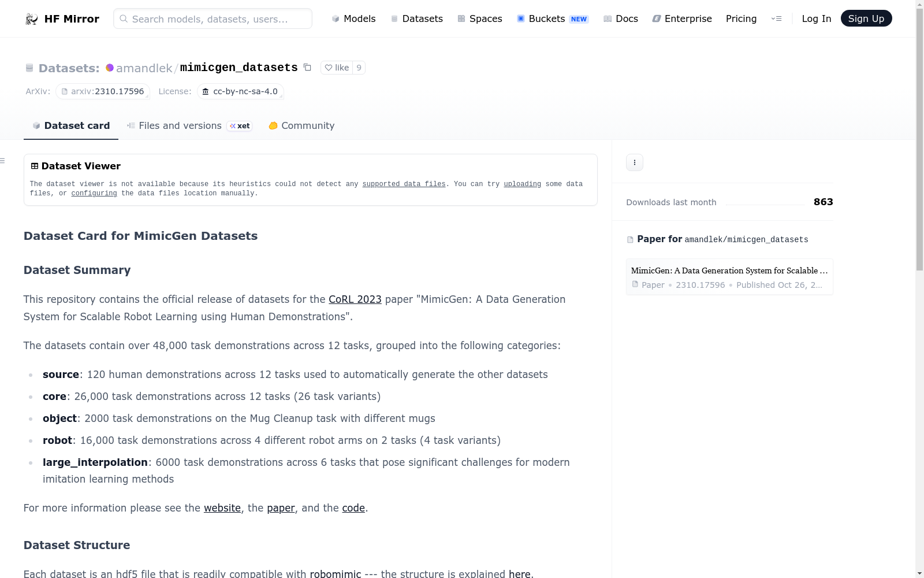Open the Datasets nav item
924x578 pixels.
(416, 18)
